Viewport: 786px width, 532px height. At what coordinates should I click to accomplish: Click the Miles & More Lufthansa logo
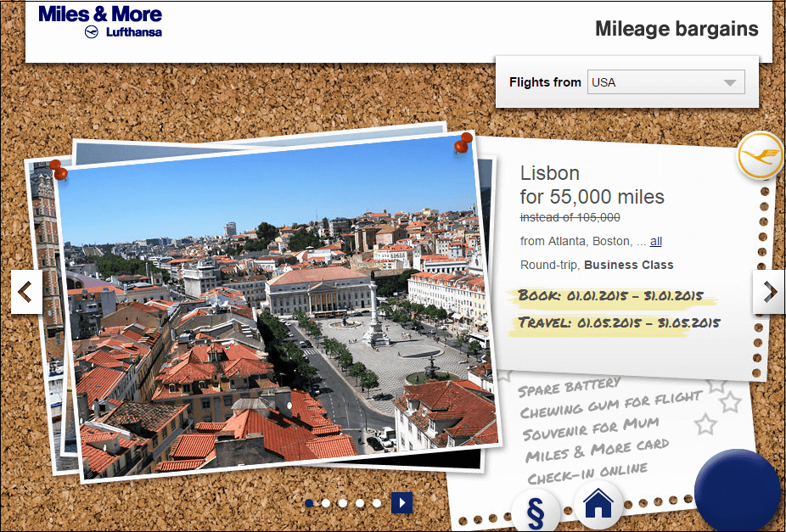pyautogui.click(x=100, y=21)
